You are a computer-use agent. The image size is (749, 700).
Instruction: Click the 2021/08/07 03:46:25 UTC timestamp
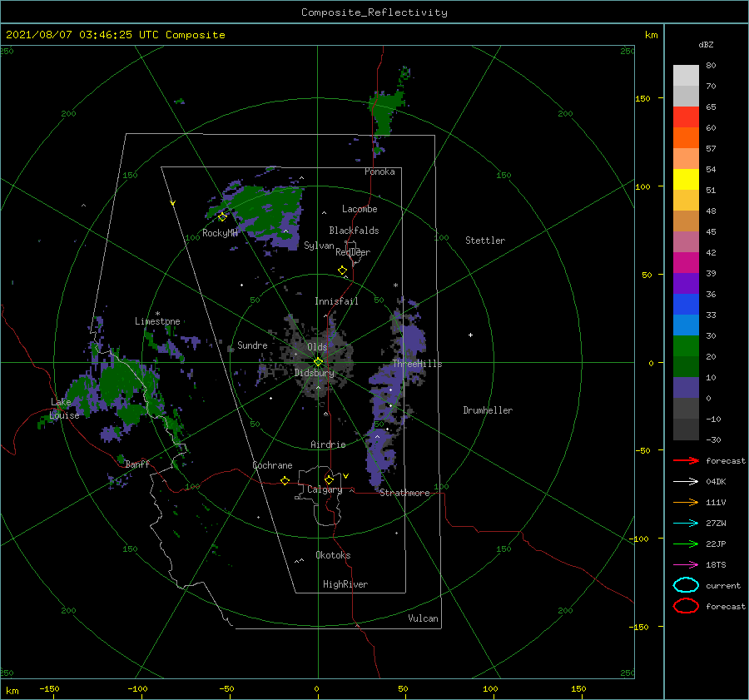click(115, 35)
